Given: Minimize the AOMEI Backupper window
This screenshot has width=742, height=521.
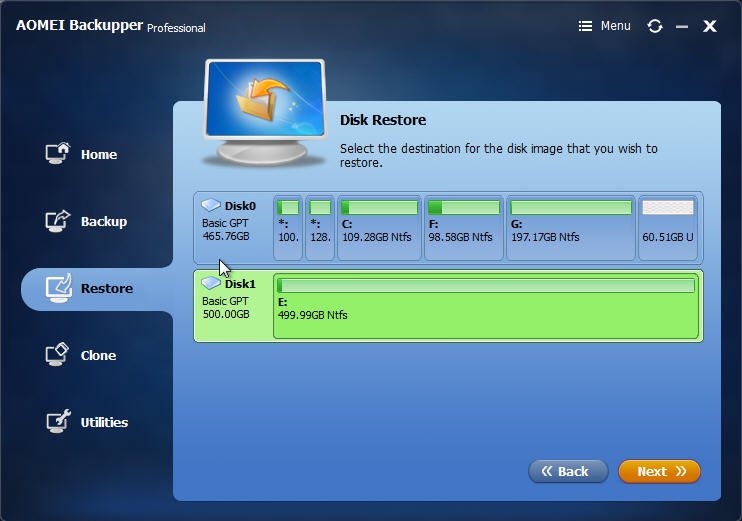Looking at the screenshot, I should pyautogui.click(x=682, y=26).
